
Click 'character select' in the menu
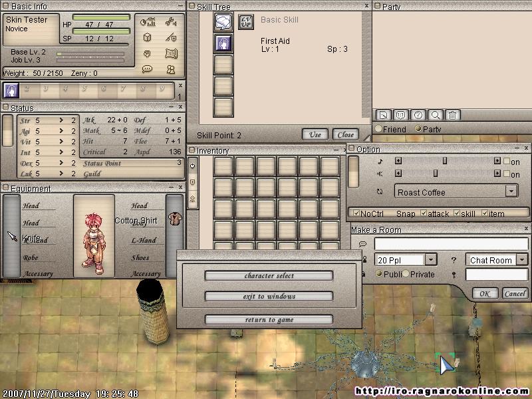[269, 275]
